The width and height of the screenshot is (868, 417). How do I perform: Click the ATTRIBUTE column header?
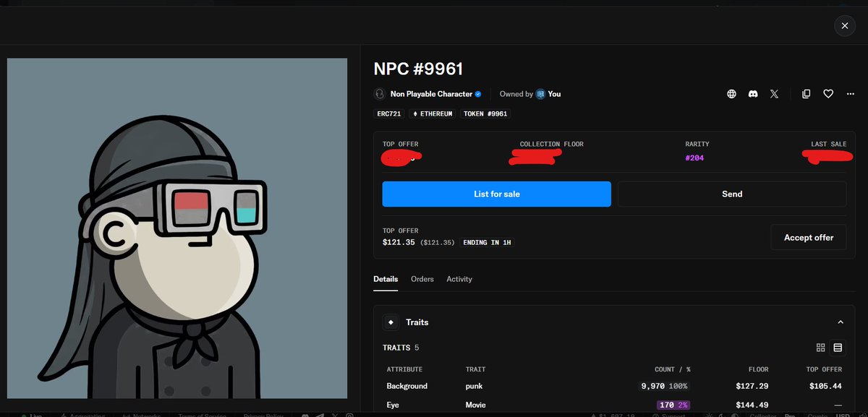[x=404, y=369]
